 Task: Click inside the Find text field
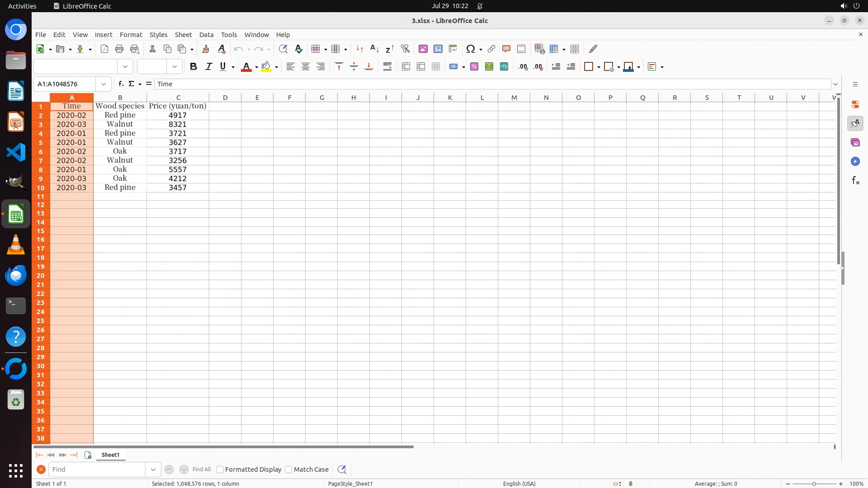(x=97, y=469)
